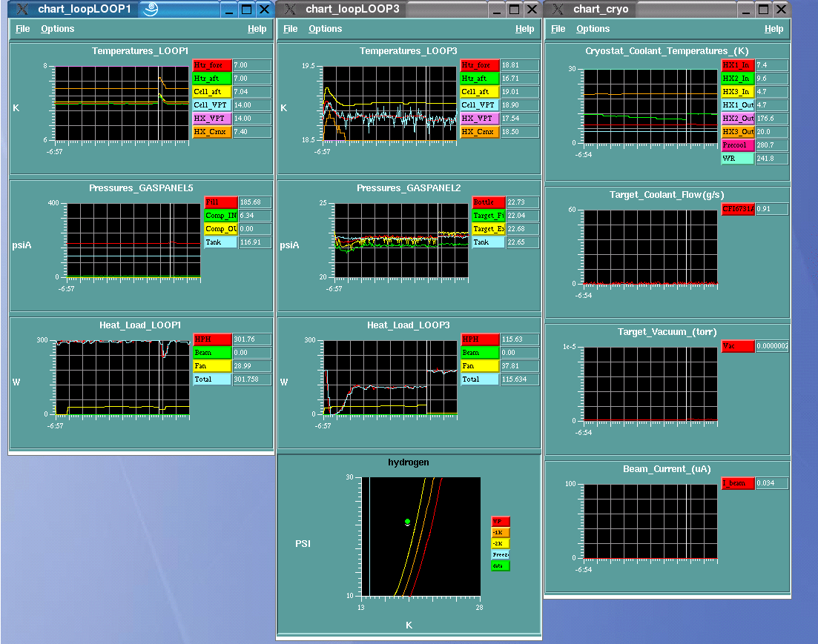Click Precool value 280.7 in chart_cryo

[x=772, y=145]
